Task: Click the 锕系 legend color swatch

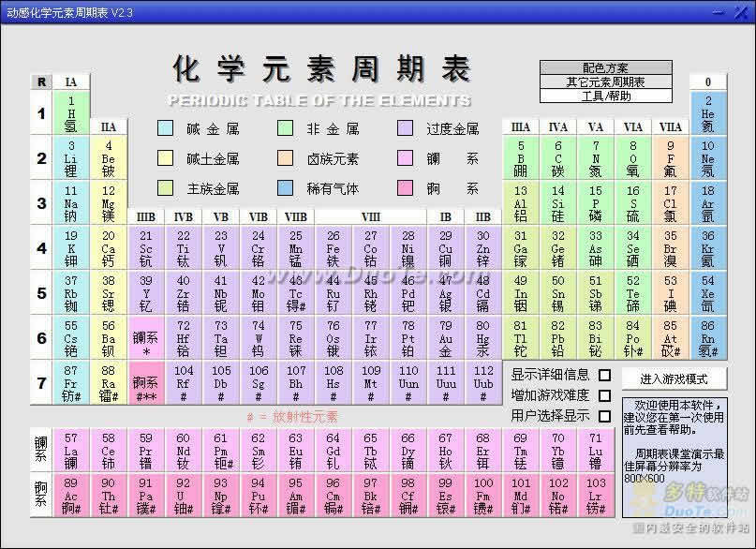Action: coord(405,188)
